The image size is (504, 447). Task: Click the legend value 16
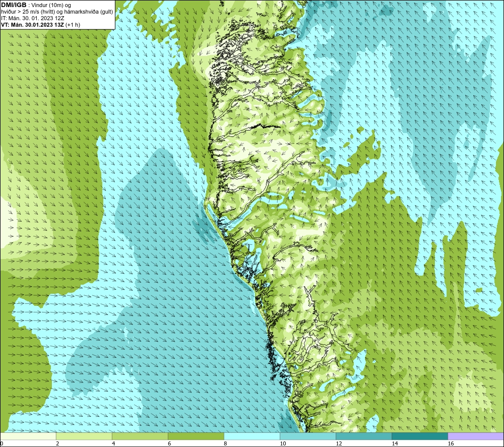click(450, 443)
